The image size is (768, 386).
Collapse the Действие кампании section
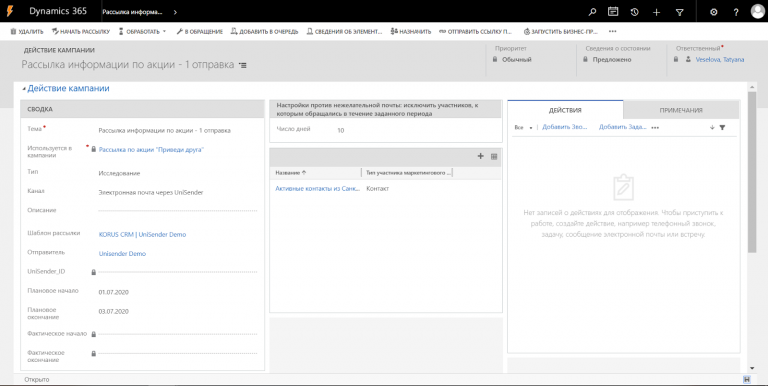24,89
